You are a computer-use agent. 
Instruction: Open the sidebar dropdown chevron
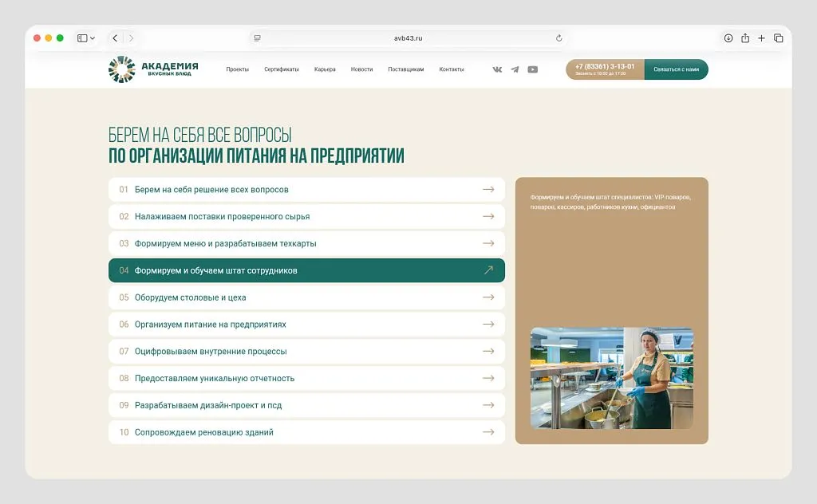[x=93, y=37]
